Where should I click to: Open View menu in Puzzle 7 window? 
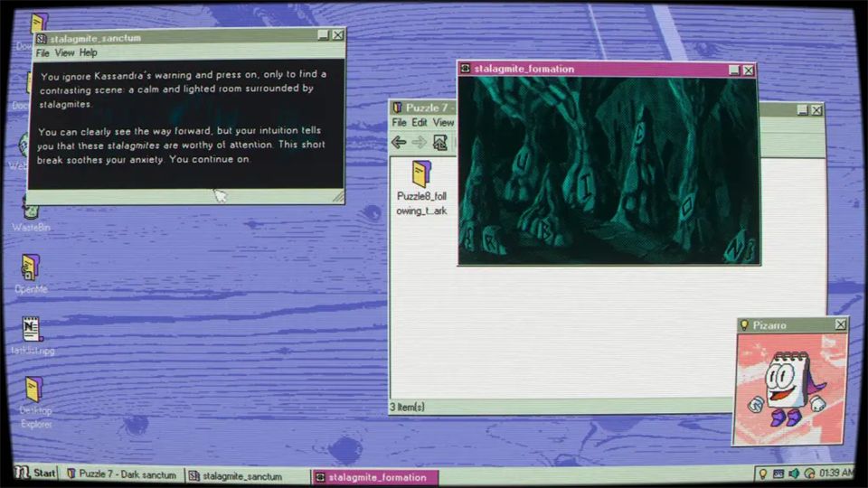(x=443, y=122)
